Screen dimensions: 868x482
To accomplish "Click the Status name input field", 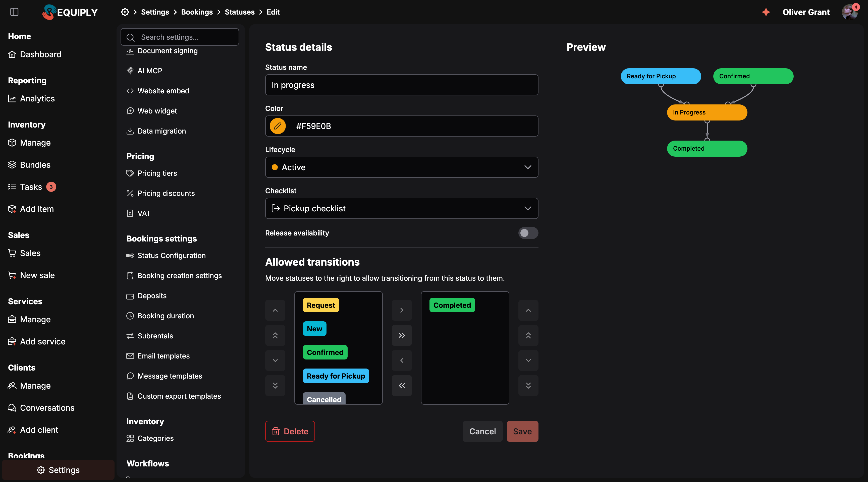I will pyautogui.click(x=402, y=85).
